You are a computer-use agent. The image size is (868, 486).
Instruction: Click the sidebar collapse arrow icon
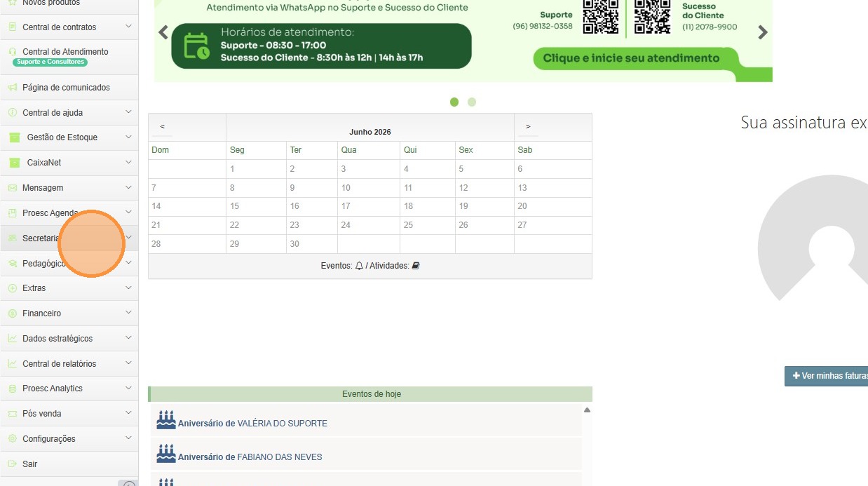pyautogui.click(x=129, y=484)
